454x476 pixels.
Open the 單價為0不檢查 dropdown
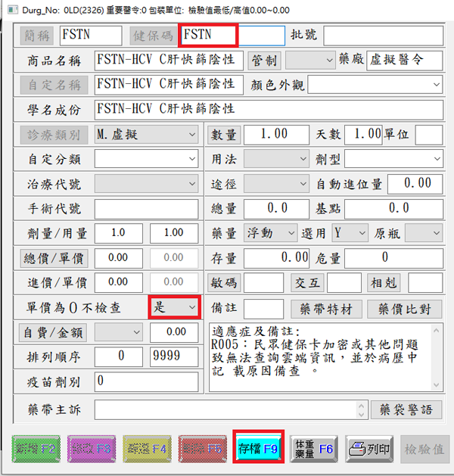pyautogui.click(x=174, y=307)
